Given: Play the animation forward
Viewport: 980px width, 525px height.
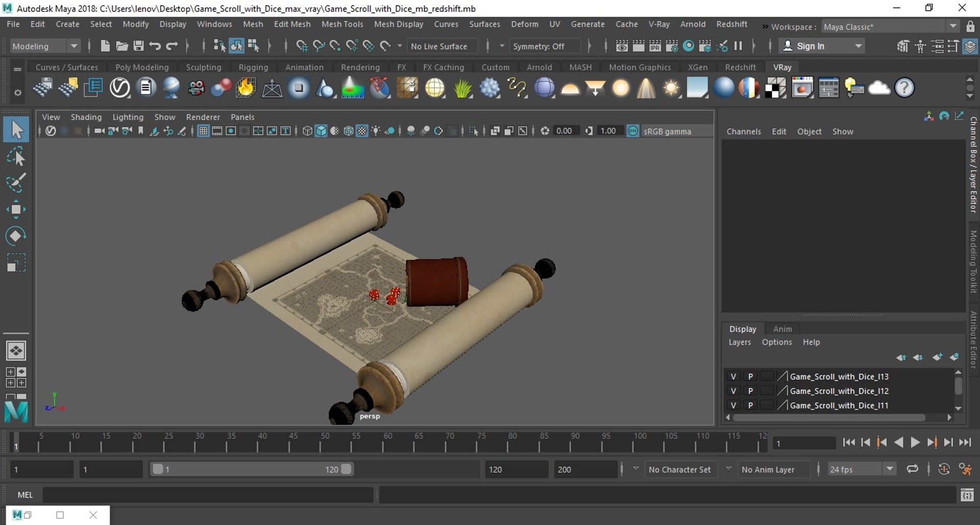Looking at the screenshot, I should [x=915, y=443].
